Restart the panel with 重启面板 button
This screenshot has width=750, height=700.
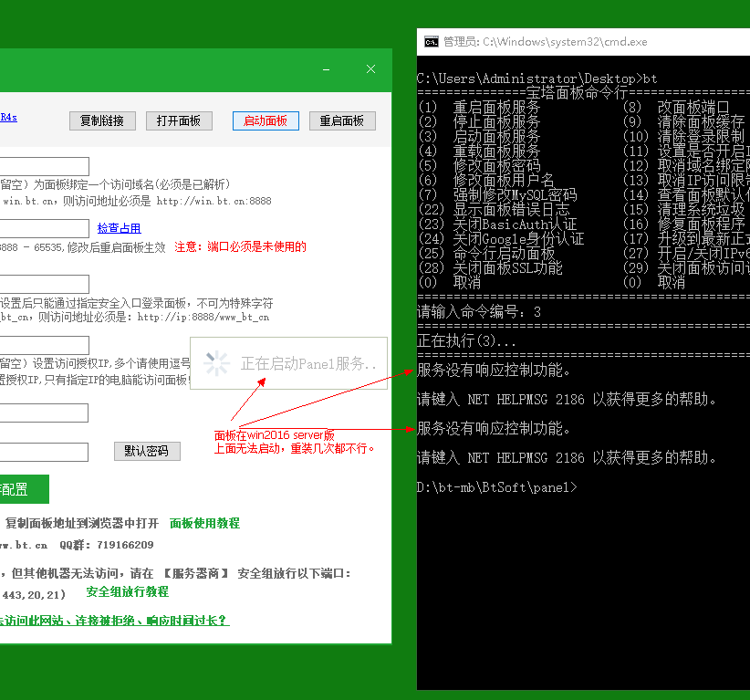tap(342, 121)
